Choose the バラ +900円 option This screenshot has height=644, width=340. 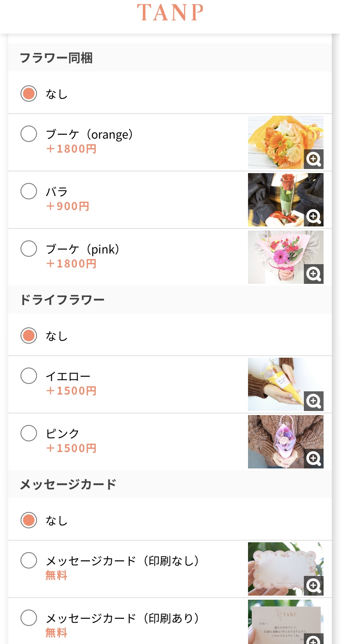29,191
